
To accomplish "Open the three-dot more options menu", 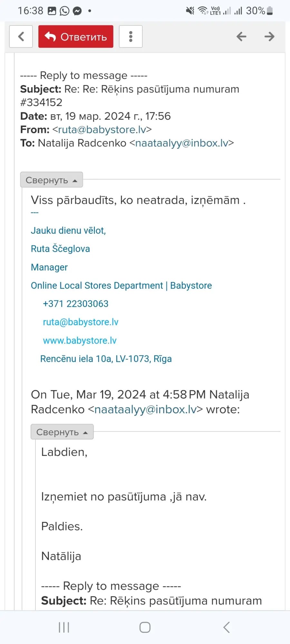I will tap(130, 36).
